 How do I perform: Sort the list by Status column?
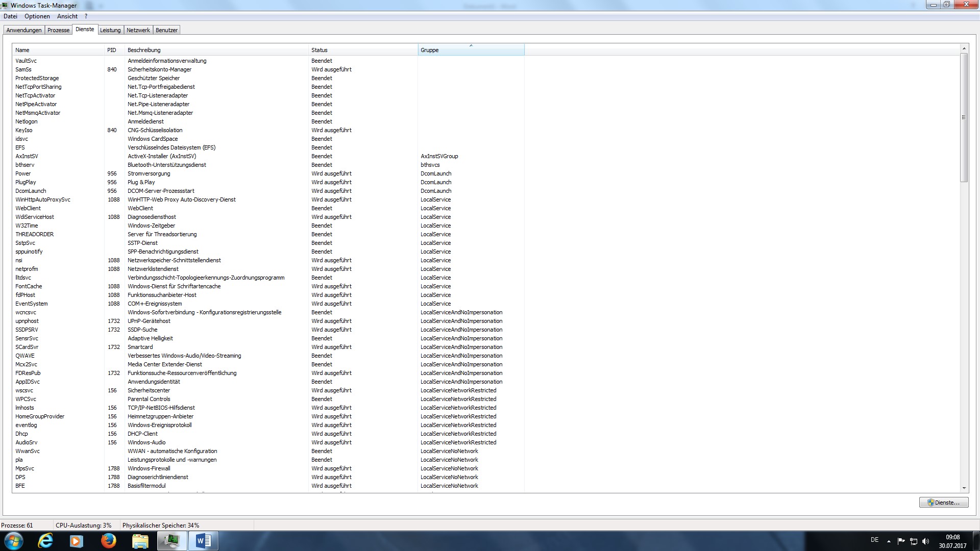pyautogui.click(x=362, y=50)
